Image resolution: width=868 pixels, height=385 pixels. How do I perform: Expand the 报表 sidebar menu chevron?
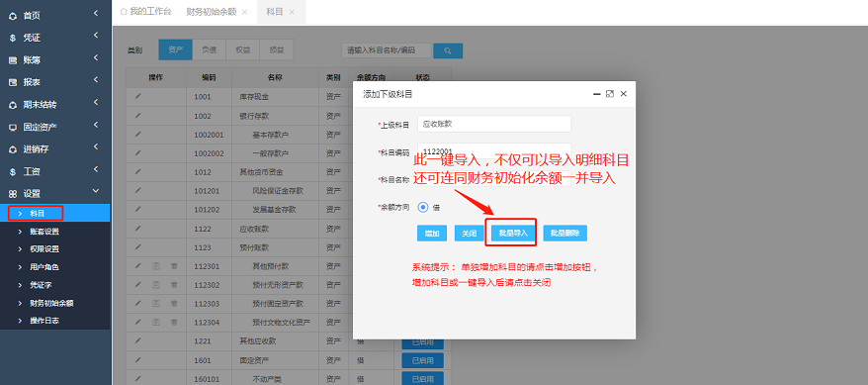[x=96, y=80]
